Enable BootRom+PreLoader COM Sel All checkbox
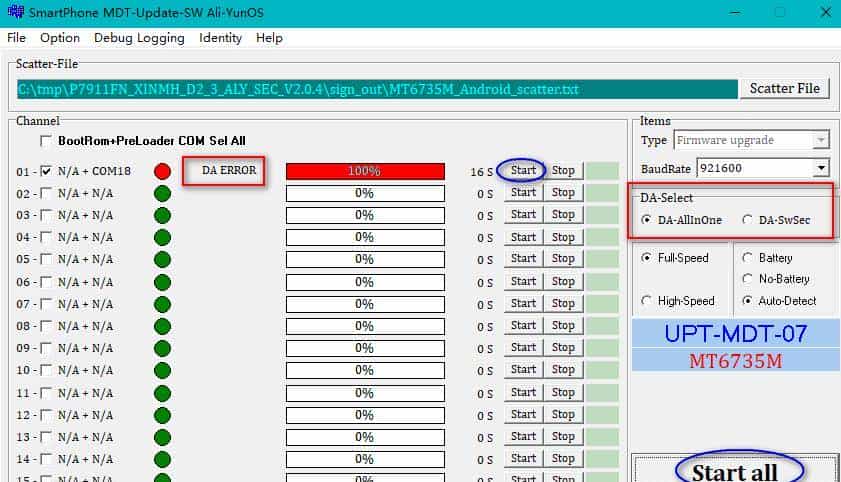 46,141
